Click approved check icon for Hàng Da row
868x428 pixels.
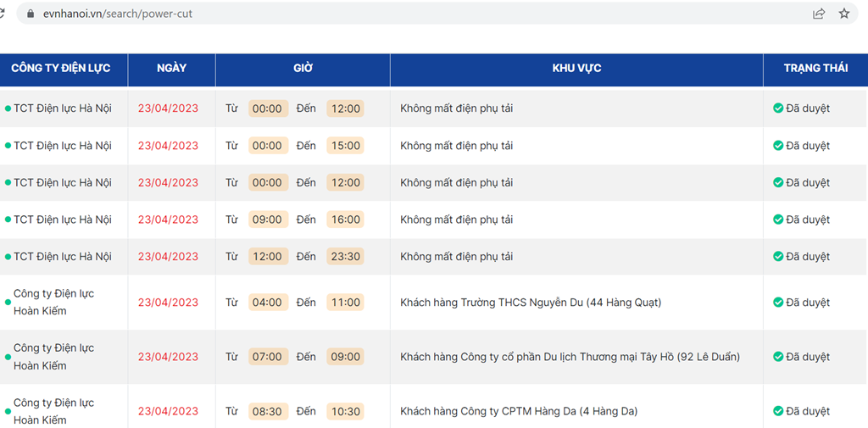point(778,411)
